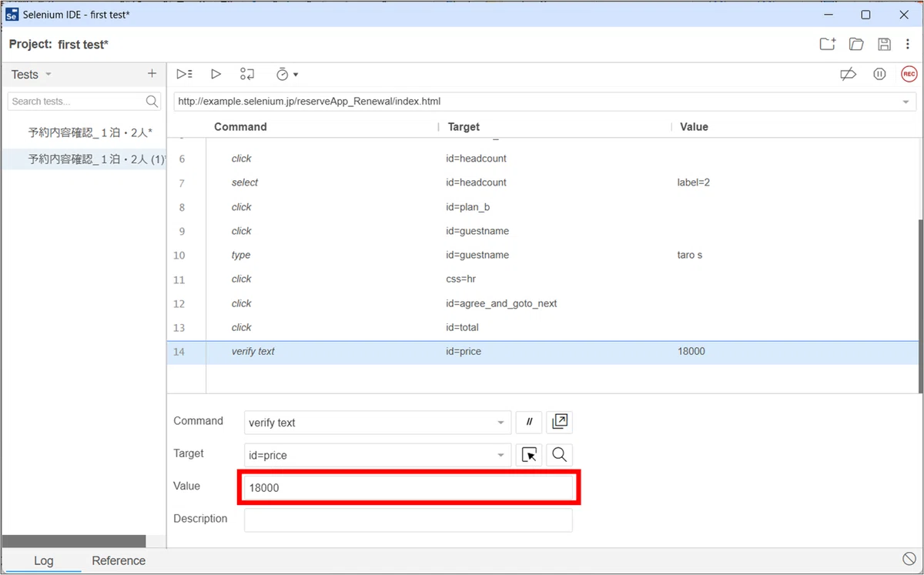
Task: Switch to the Reference tab
Action: [x=119, y=560]
